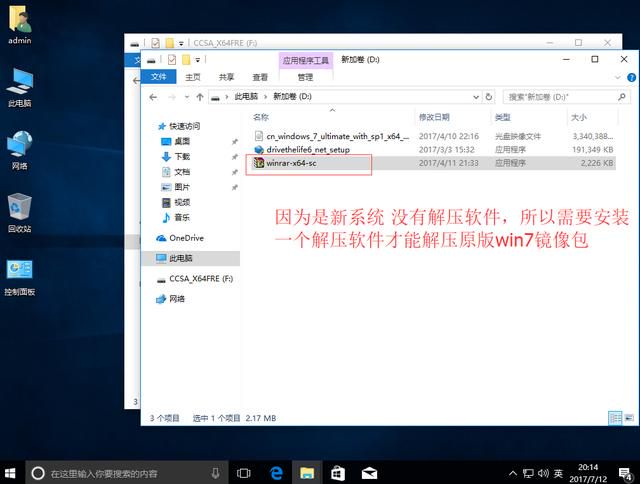Open the Action Center notifications icon
Image resolution: width=640 pixels, height=484 pixels.
click(x=625, y=473)
